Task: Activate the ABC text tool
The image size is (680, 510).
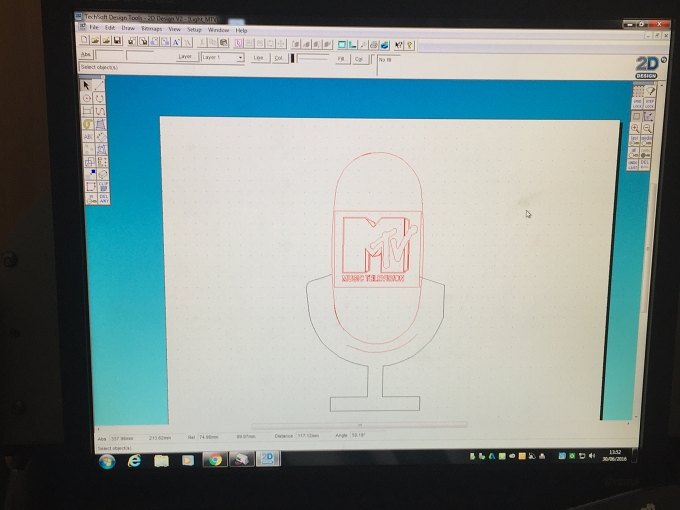Action: click(x=88, y=137)
